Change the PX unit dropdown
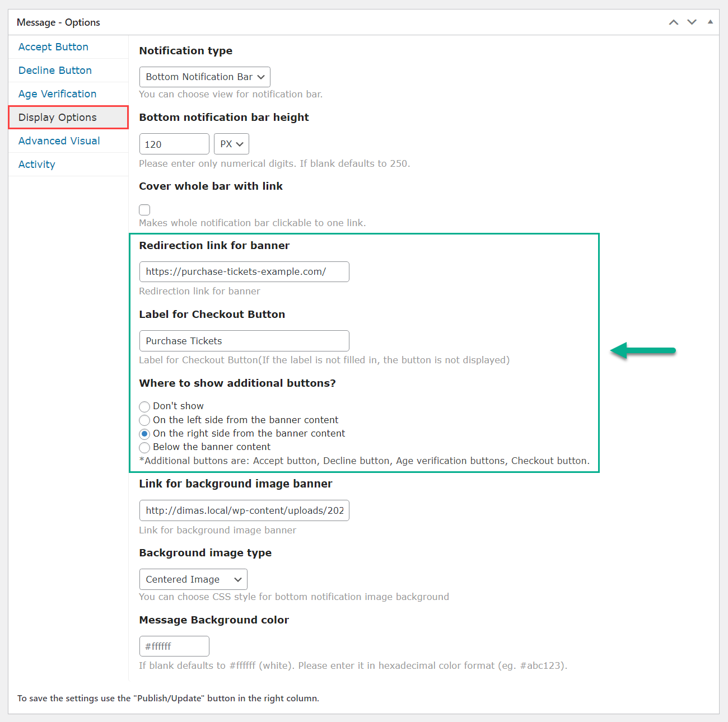The image size is (728, 722). 231,144
